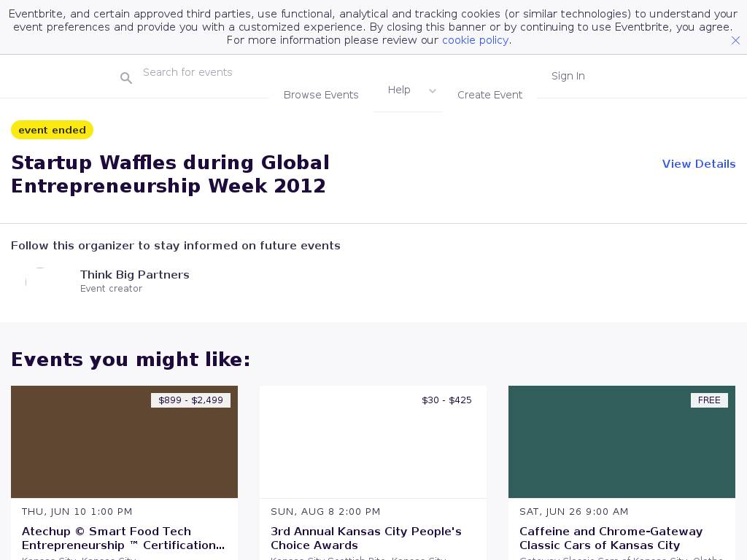Open the Help menu
The width and height of the screenshot is (747, 560).
(399, 90)
